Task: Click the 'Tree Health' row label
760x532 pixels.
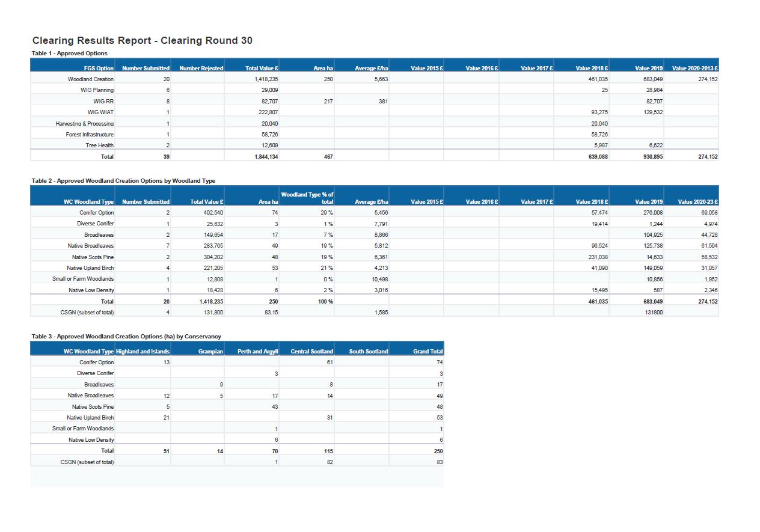Action: tap(99, 145)
